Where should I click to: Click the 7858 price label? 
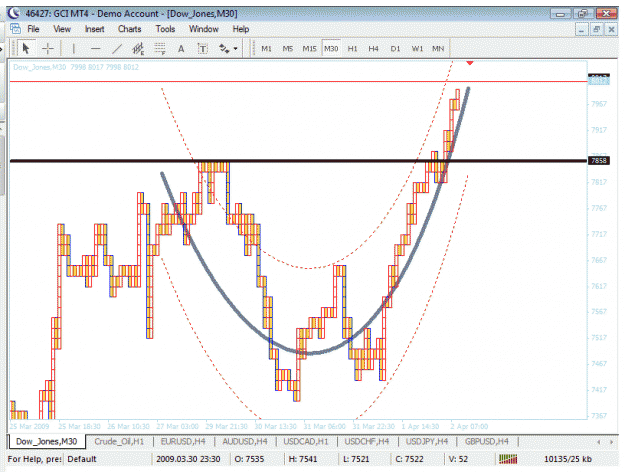599,161
